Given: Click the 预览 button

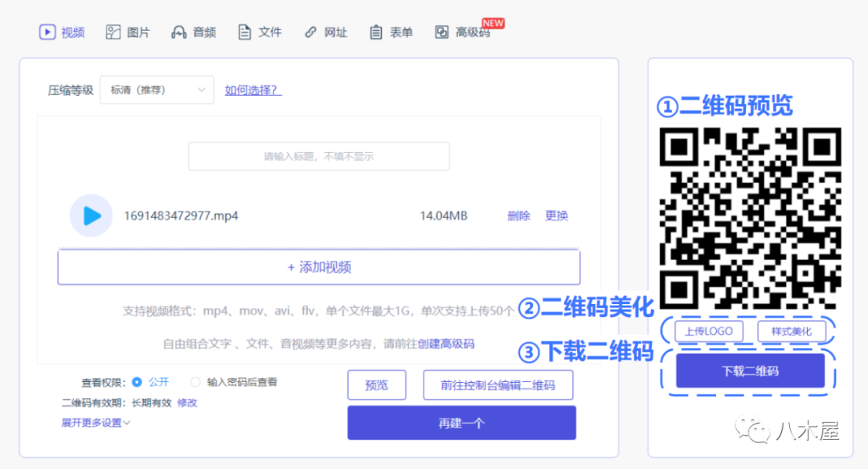Looking at the screenshot, I should [x=376, y=385].
